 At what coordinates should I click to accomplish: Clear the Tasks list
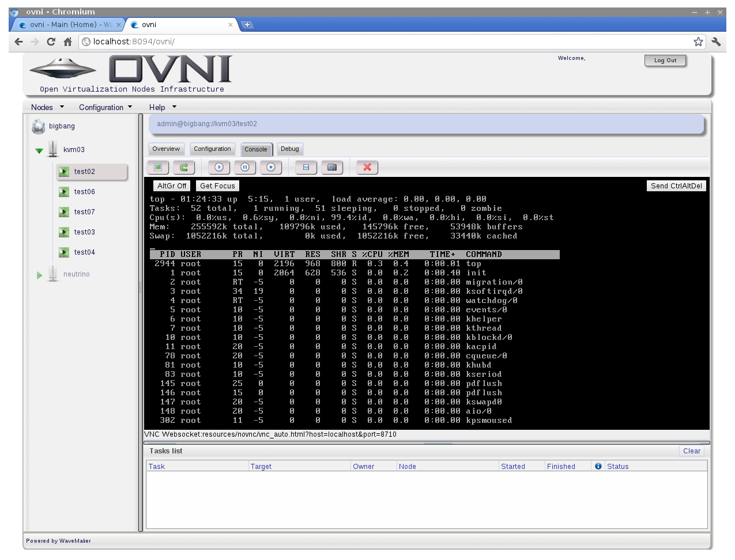click(691, 451)
